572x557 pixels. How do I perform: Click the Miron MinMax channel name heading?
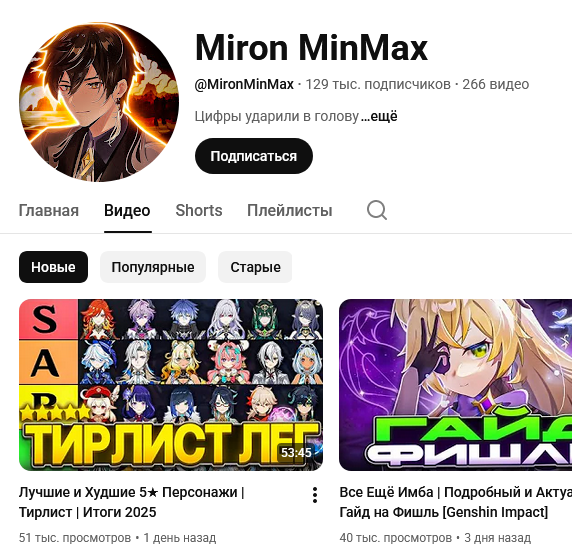tap(312, 48)
